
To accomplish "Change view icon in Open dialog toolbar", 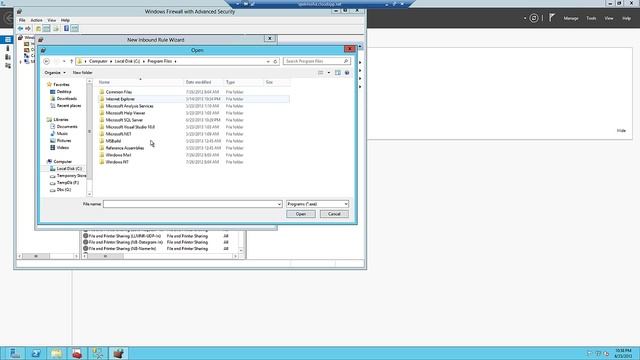I will pyautogui.click(x=321, y=73).
